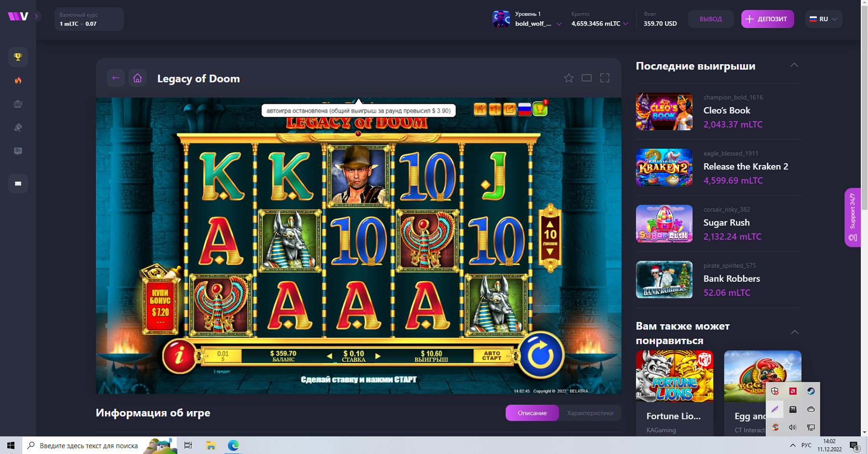
Task: Click the exchange rate box 1 mLTC = 0.07
Action: [89, 19]
